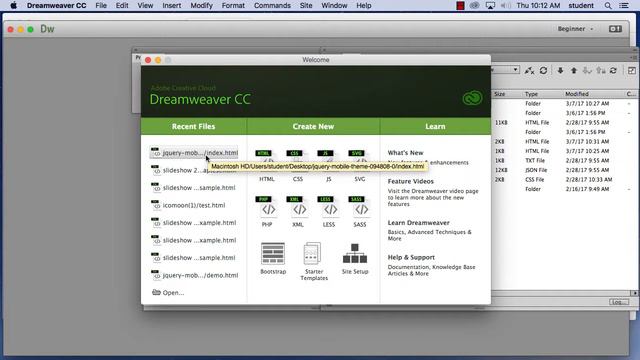Create a new SASS file

(x=360, y=211)
